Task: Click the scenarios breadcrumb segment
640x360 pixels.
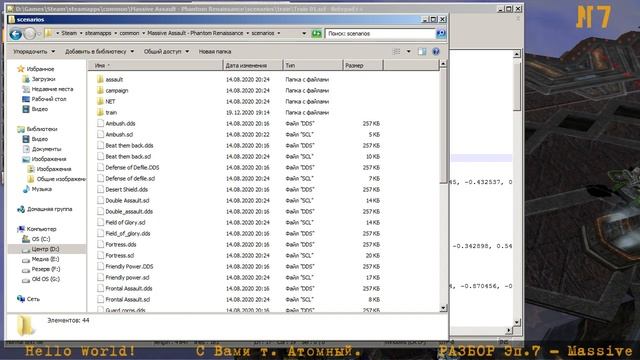Action: (x=263, y=33)
